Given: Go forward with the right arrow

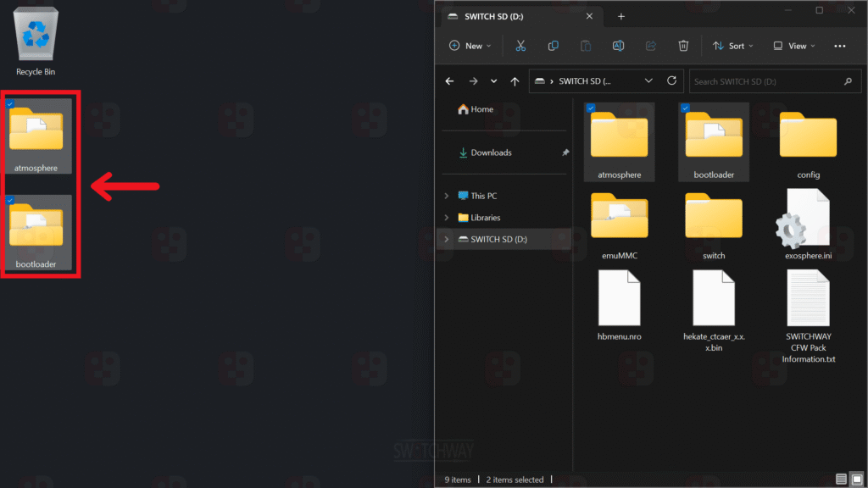Looking at the screenshot, I should [473, 81].
